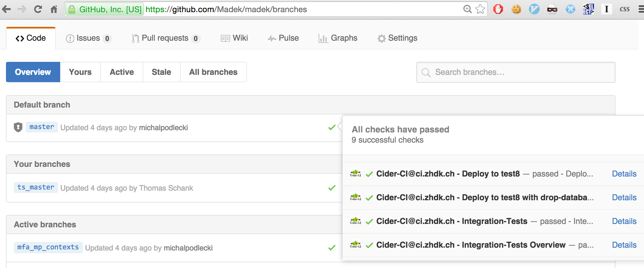Viewport: 644px width, 268px height.
Task: Click the browser back arrow
Action: [x=7, y=9]
